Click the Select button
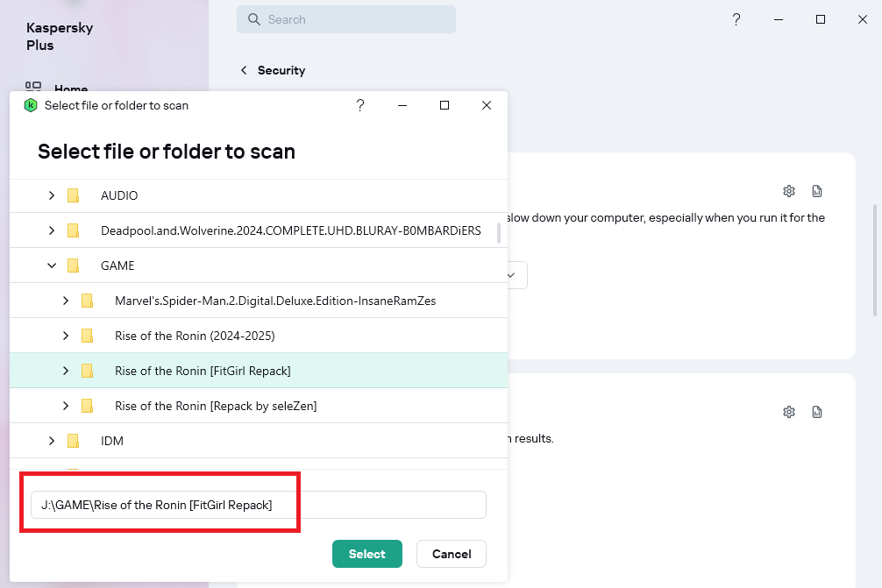The image size is (882, 588). click(367, 554)
